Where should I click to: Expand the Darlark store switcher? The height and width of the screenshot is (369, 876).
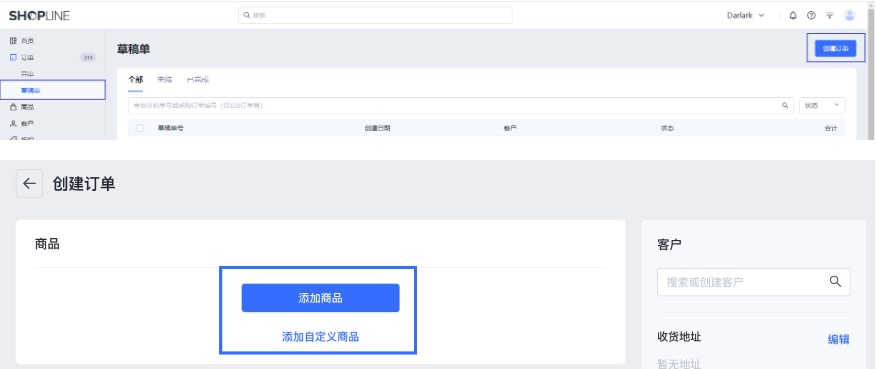click(x=745, y=16)
